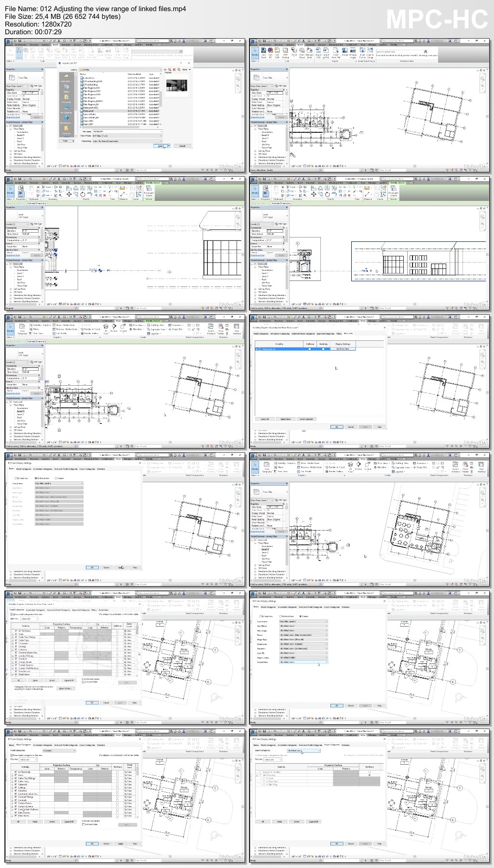Click Link IFC icon in second frame's Insert ribbon
Screen dimensions: 494x868
(270, 52)
